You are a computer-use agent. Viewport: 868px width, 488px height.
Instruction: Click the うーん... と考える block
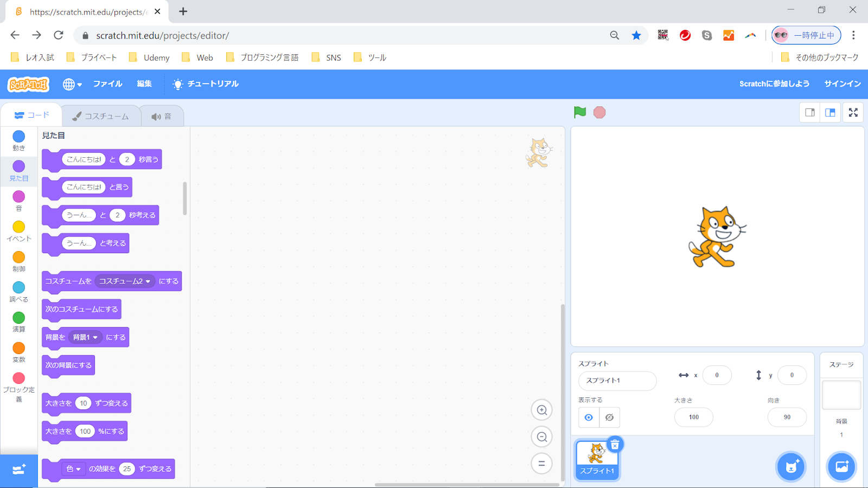85,243
